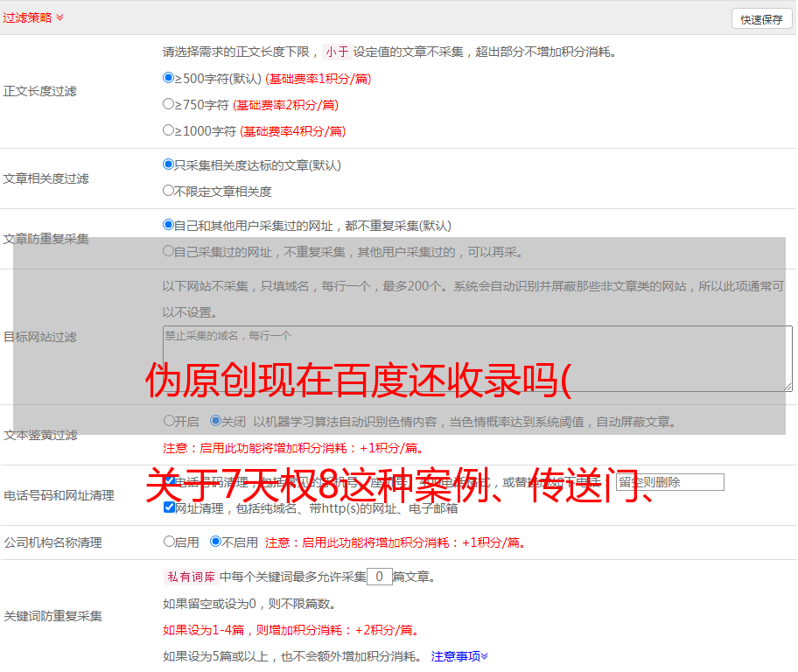Turn on 文本鉴黄过滤 with 开启 radio
Screen dimensions: 798x672
[x=169, y=421]
